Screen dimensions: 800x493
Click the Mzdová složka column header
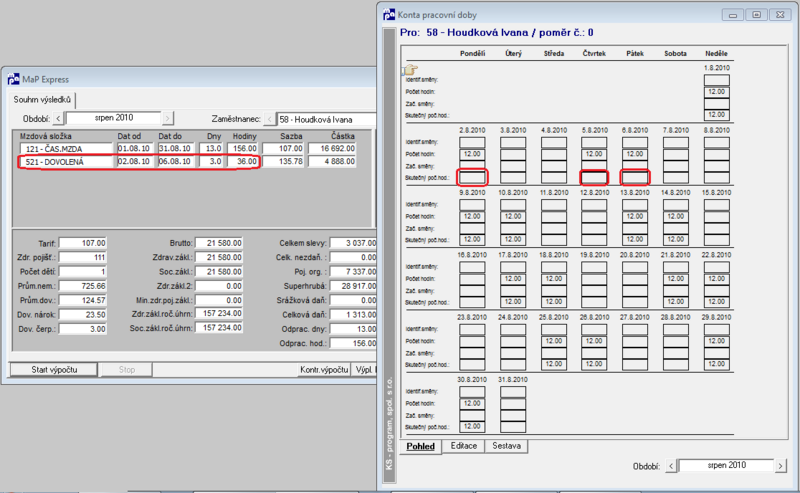pyautogui.click(x=45, y=136)
